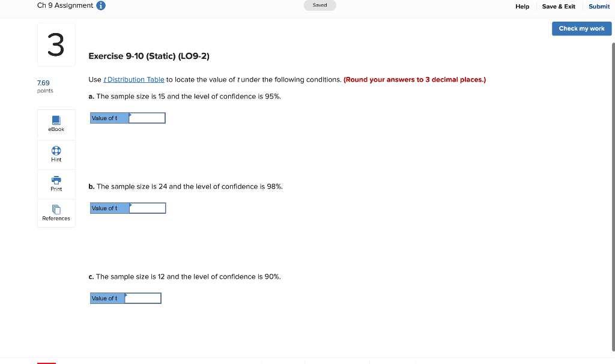Image resolution: width=615 pixels, height=364 pixels.
Task: Open the Help menu item
Action: 522,7
